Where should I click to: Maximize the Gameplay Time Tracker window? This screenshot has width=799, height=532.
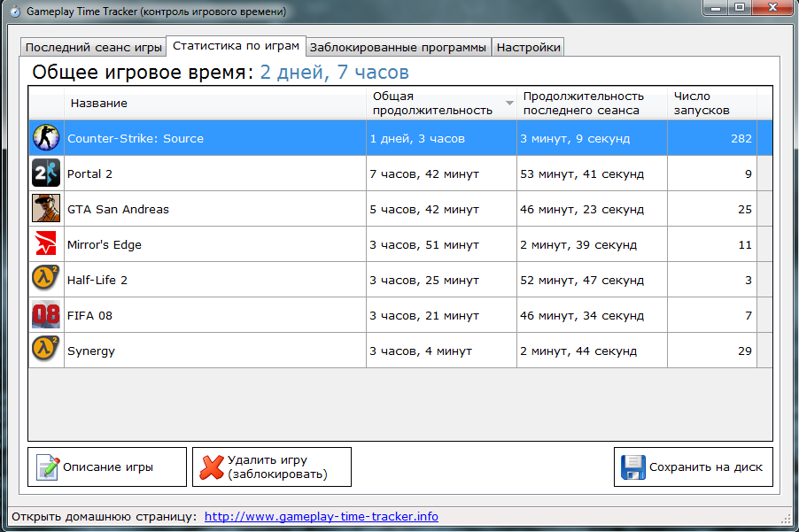tap(740, 8)
